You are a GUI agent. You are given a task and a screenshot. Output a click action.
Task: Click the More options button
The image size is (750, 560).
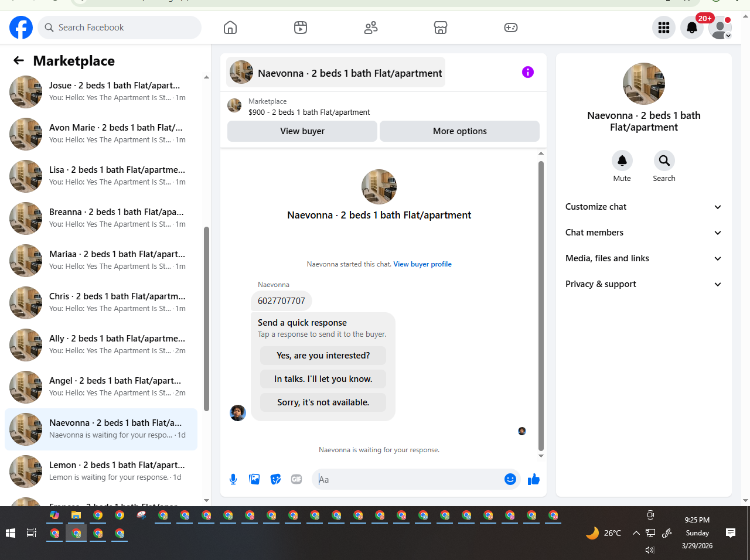460,131
